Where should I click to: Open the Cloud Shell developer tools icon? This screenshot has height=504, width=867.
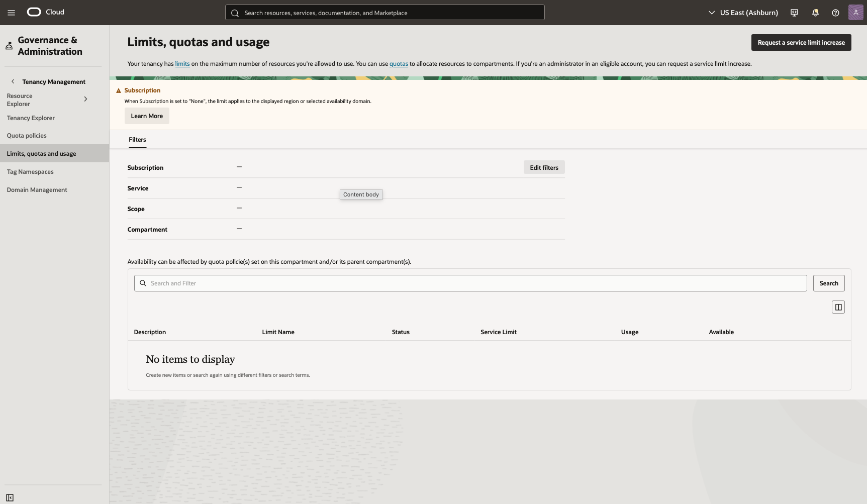point(794,13)
